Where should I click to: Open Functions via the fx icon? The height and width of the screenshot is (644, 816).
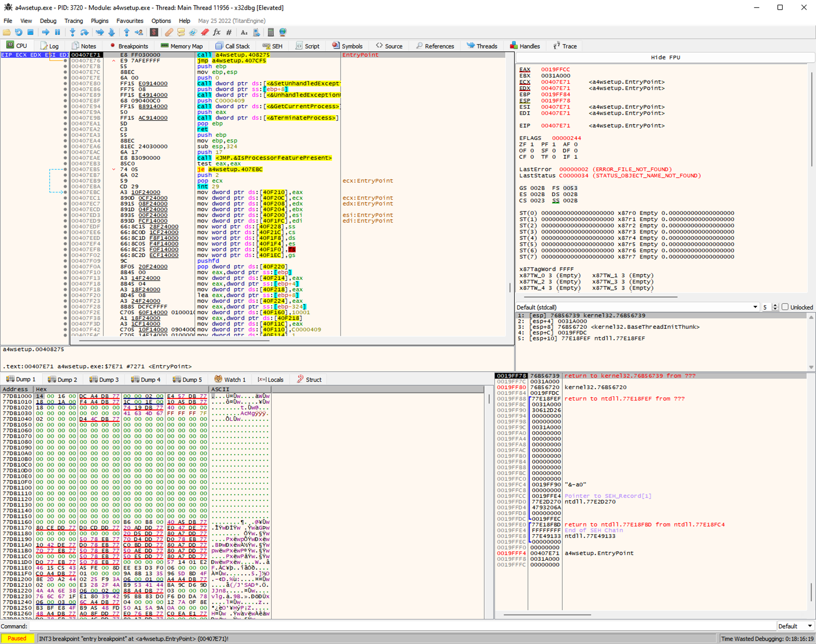coord(217,32)
